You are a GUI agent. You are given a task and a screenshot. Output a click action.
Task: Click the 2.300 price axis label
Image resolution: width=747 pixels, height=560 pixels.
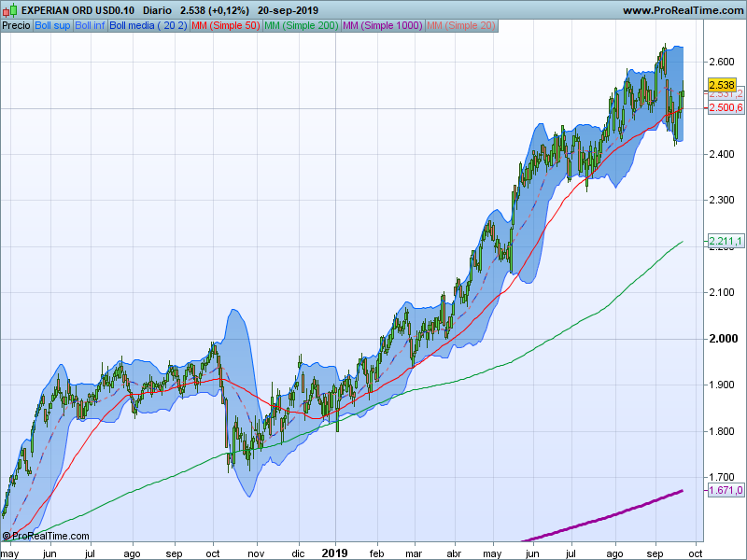[722, 200]
